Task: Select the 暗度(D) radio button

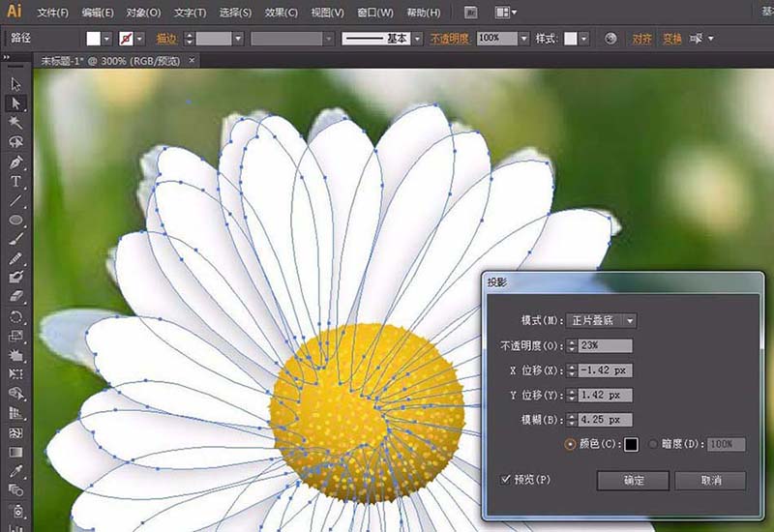Action: click(x=653, y=444)
